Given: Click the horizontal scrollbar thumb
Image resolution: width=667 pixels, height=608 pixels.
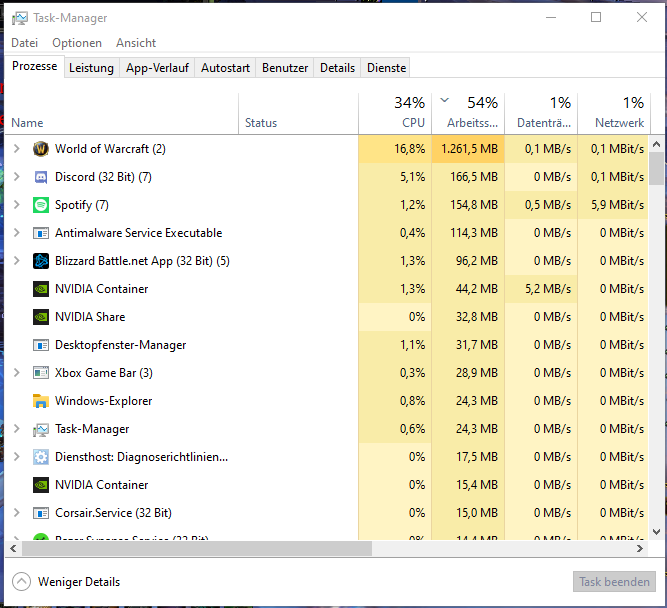Looking at the screenshot, I should [x=197, y=548].
